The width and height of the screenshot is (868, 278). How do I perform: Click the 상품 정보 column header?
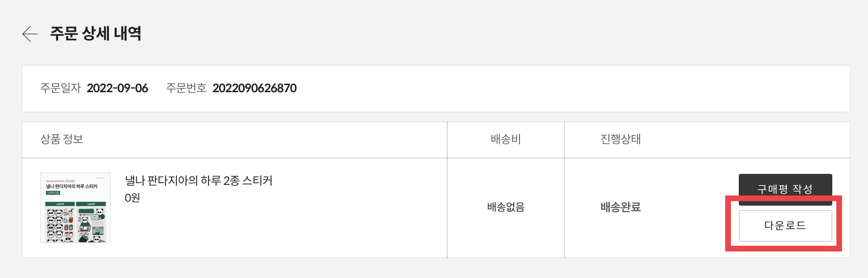tap(62, 139)
